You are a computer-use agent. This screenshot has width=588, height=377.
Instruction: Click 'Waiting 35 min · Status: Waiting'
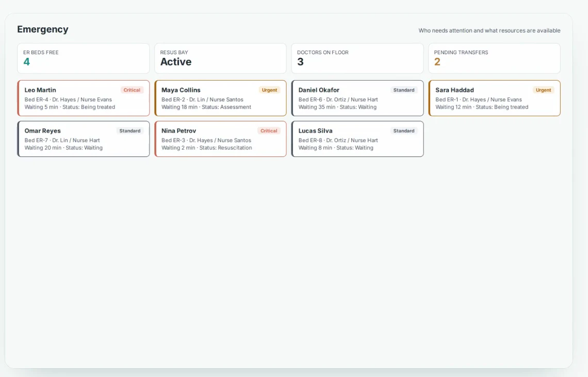coord(337,107)
